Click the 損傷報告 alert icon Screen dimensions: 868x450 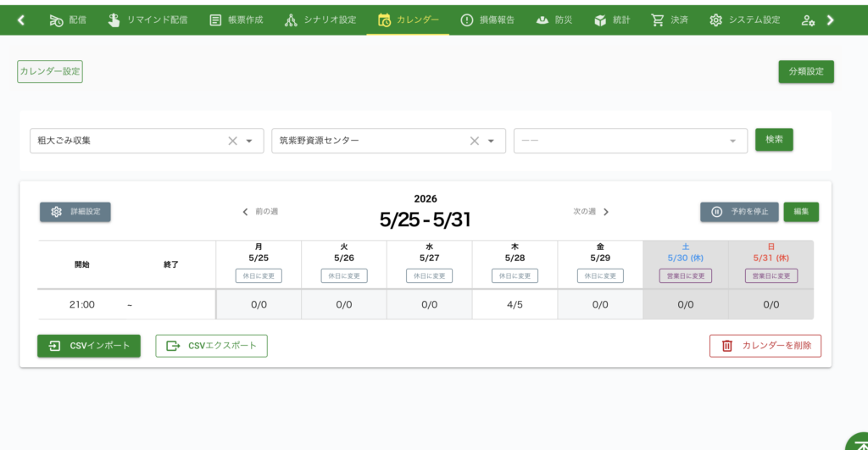467,20
